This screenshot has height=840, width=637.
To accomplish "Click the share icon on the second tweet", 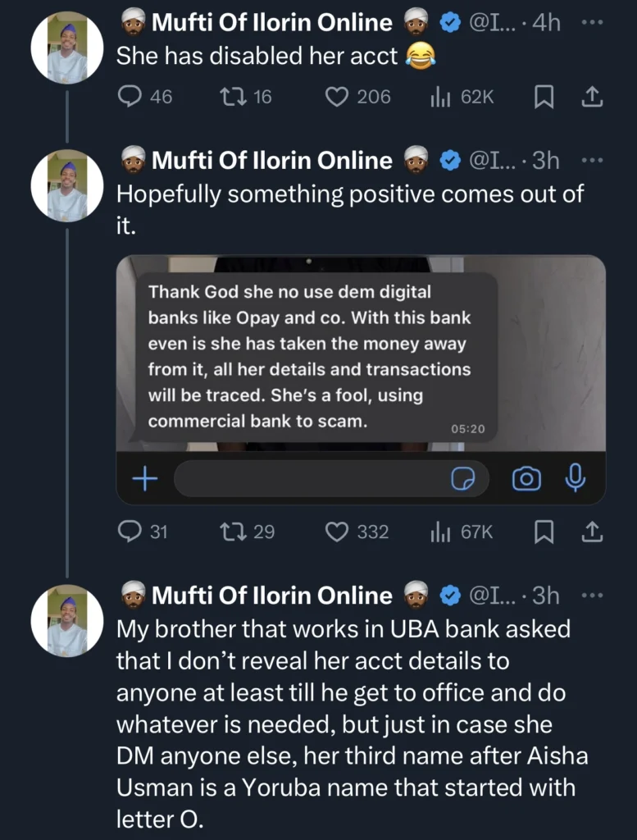I will 592,532.
